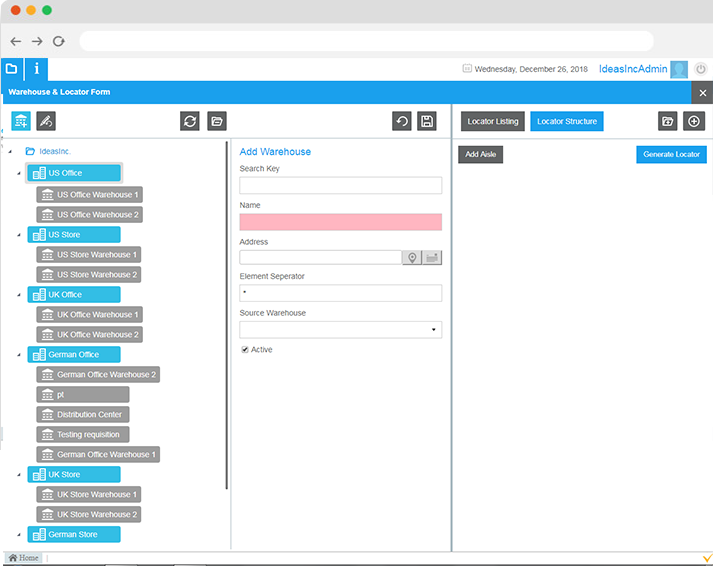Collapse the US Office tree node
Viewport: 713px width, 566px height.
click(18, 174)
